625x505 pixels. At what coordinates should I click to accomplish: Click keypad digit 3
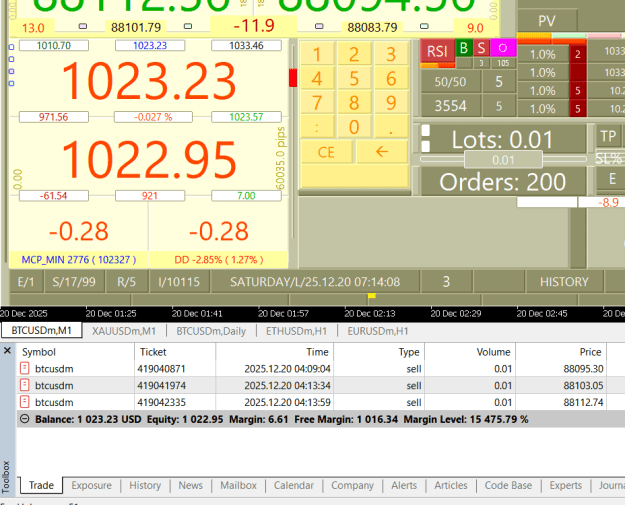coord(391,54)
